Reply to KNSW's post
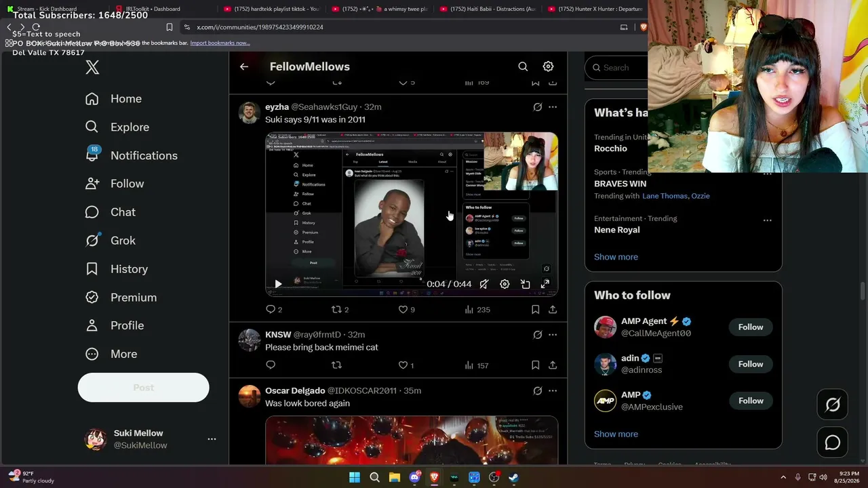This screenshot has height=488, width=868. [x=271, y=365]
